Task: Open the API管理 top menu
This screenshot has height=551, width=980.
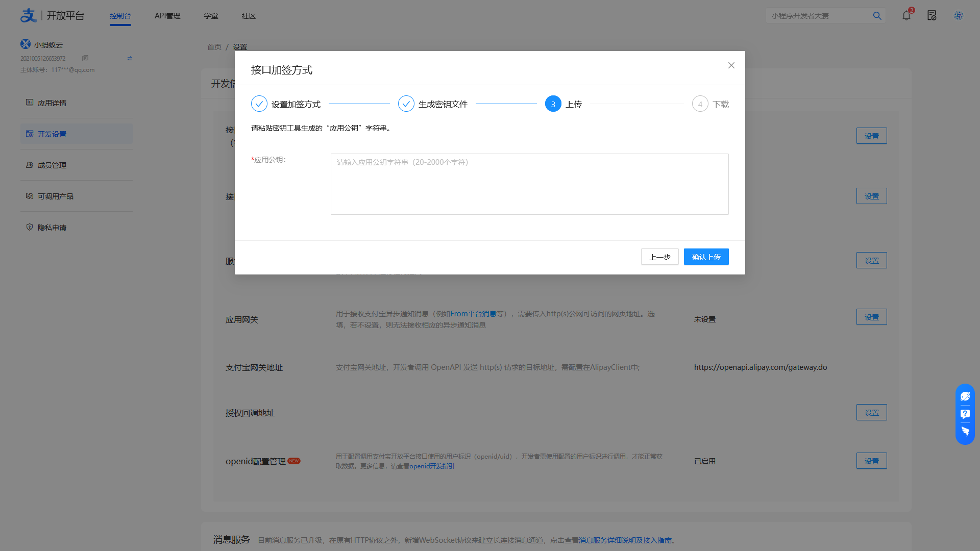Action: pos(167,16)
